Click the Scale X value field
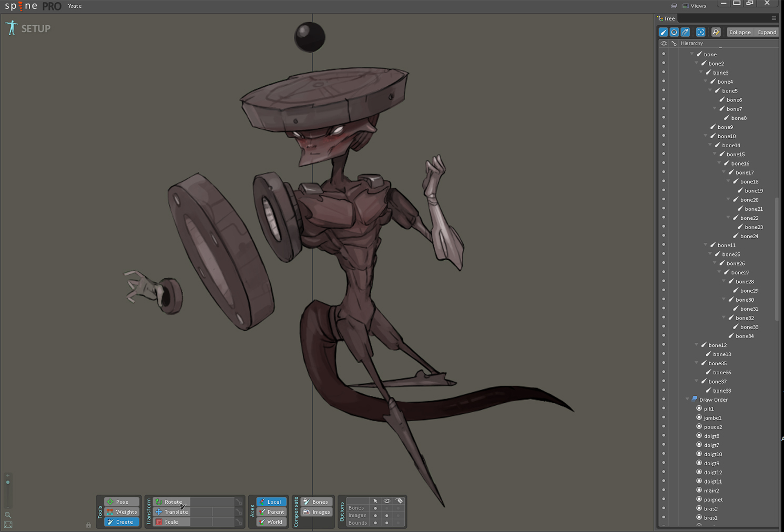The image size is (784, 532). coord(201,521)
